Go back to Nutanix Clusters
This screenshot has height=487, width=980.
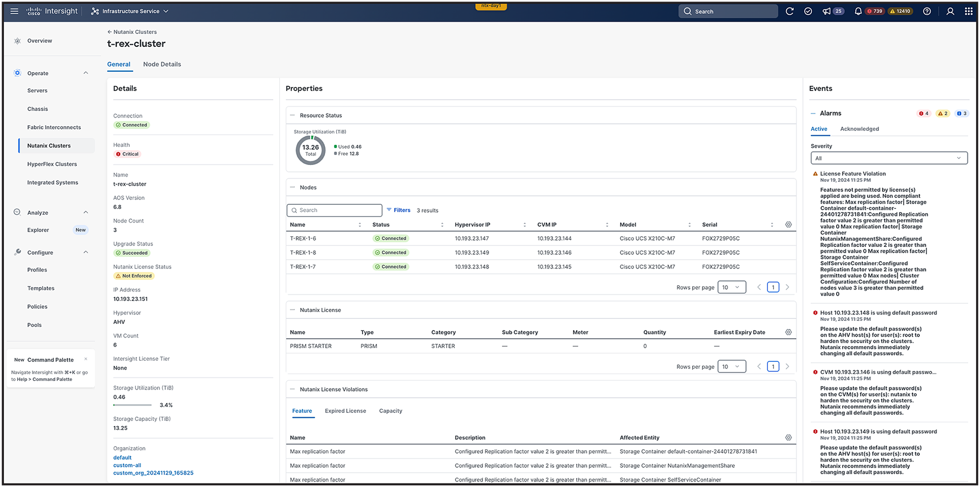[132, 32]
